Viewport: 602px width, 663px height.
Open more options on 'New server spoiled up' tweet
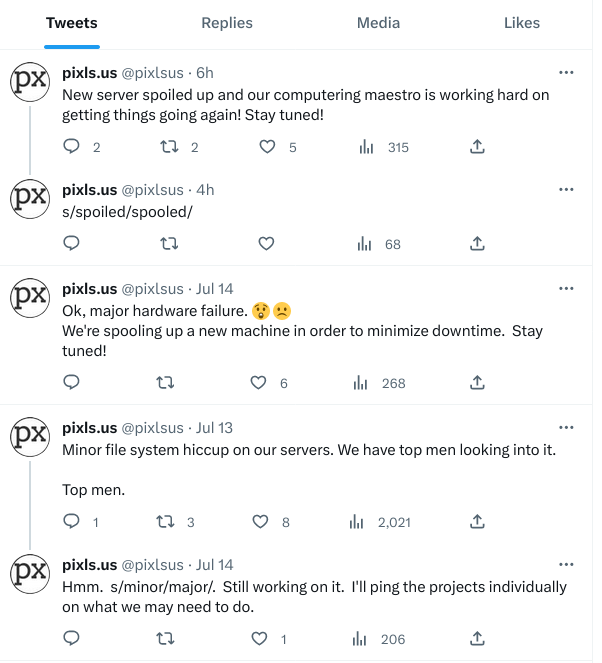566,73
